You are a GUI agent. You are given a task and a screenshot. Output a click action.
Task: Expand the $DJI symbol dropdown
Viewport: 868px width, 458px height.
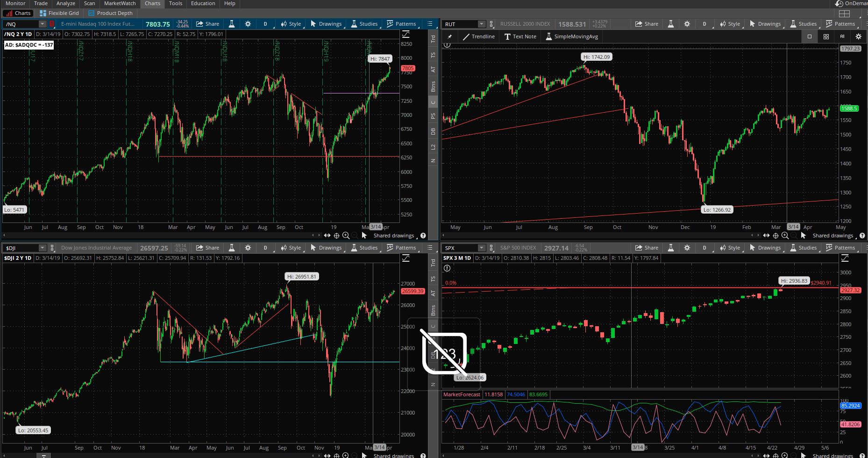(x=42, y=248)
